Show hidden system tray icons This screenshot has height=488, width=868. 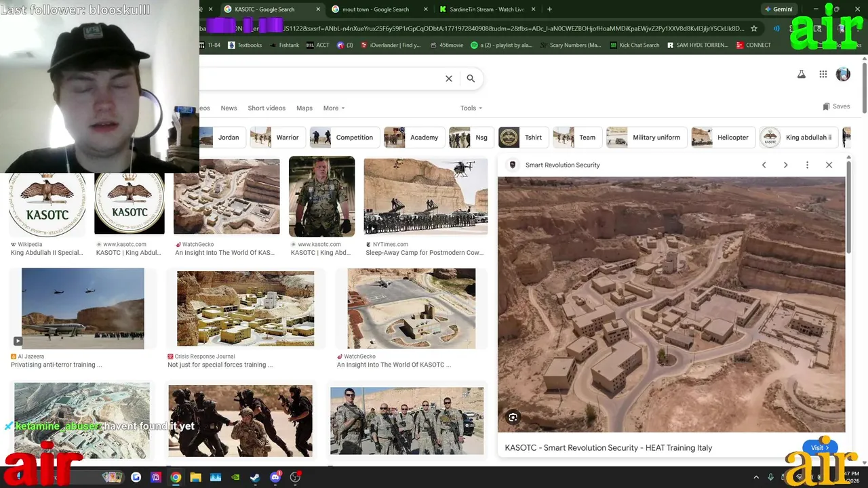[756, 477]
